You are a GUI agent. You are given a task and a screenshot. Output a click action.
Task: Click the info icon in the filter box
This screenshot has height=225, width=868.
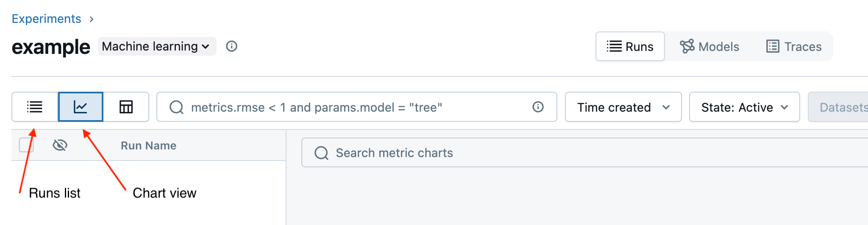pyautogui.click(x=538, y=107)
